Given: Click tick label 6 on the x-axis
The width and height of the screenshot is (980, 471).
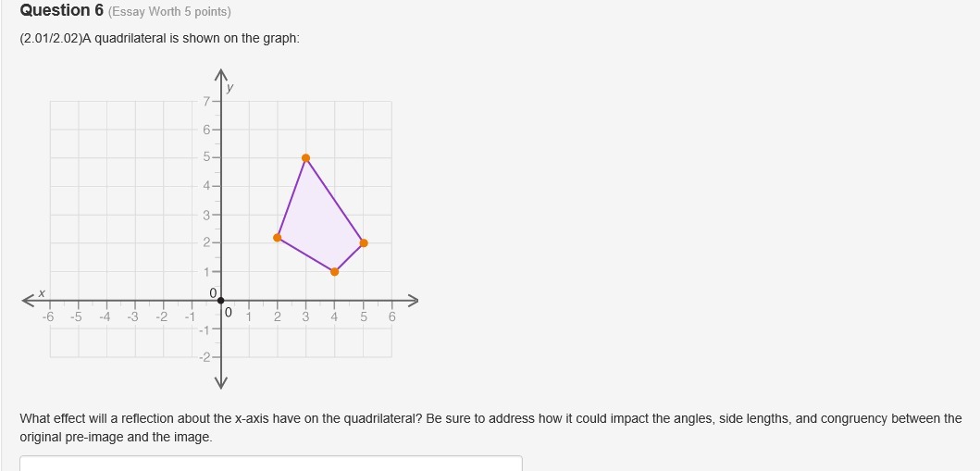Looking at the screenshot, I should tap(391, 316).
